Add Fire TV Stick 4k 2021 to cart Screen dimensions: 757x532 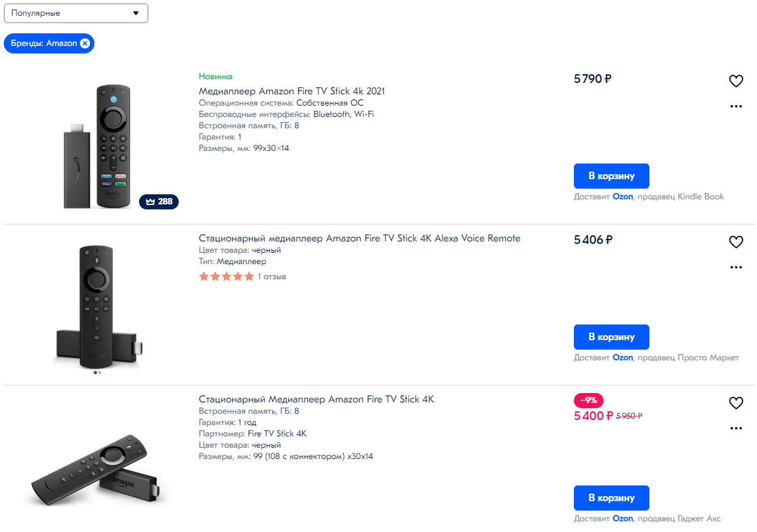(x=611, y=176)
